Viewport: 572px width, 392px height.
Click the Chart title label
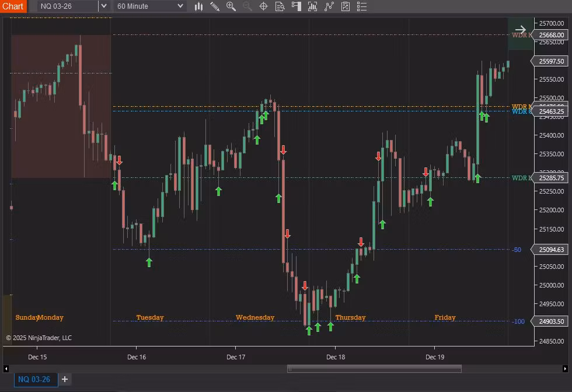pos(13,6)
